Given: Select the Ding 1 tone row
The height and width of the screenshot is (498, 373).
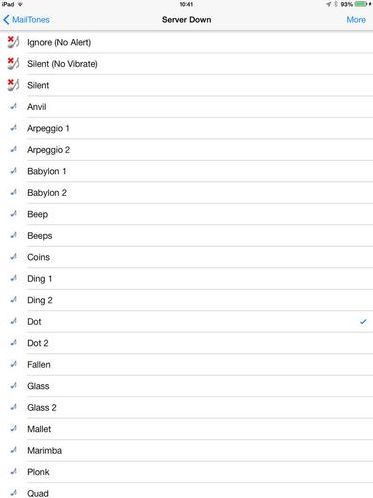Looking at the screenshot, I should coord(186,279).
